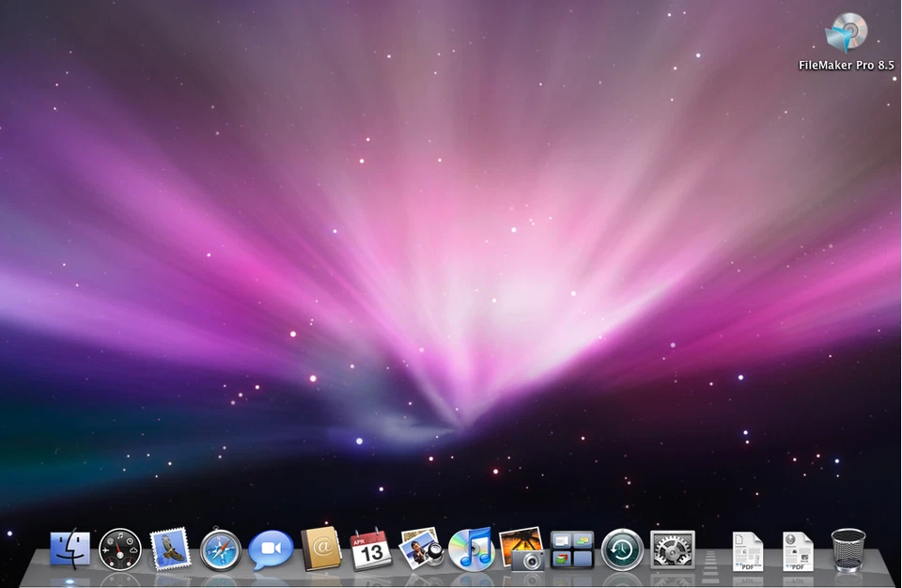Launch iCal calendar
The image size is (902, 588).
pos(372,549)
